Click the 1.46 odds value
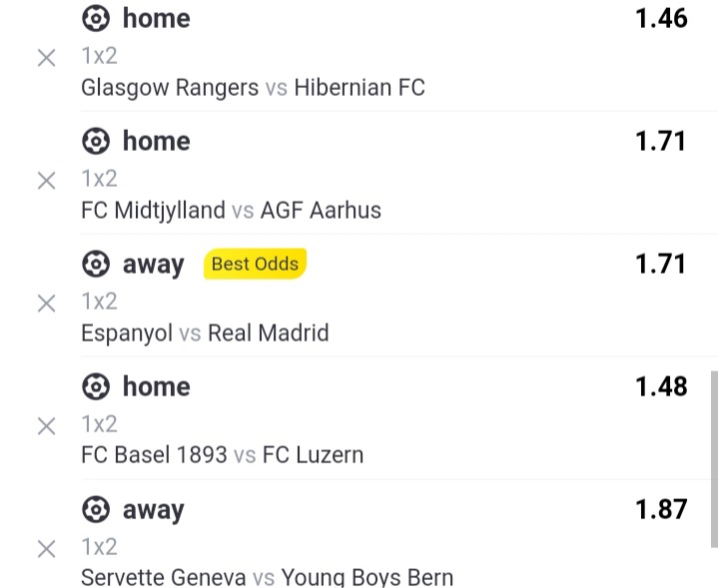The image size is (718, 588). [x=661, y=18]
